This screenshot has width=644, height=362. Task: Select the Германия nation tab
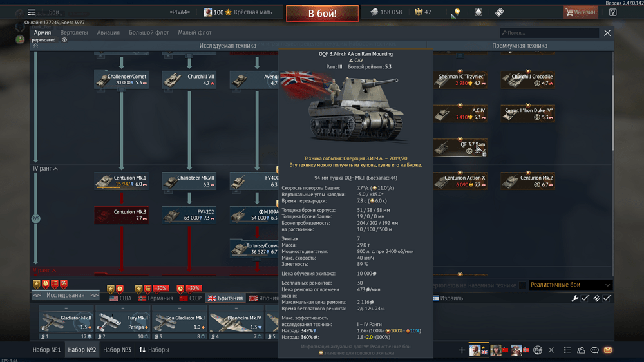coord(156,298)
